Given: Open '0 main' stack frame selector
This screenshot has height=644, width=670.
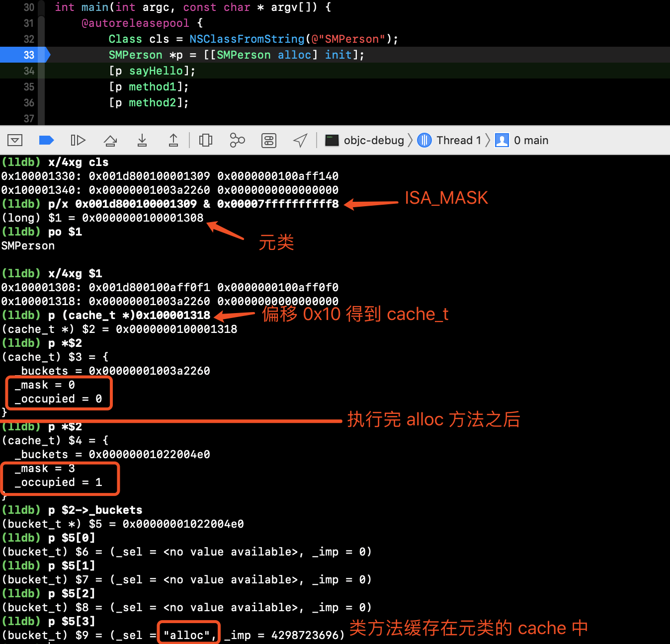Looking at the screenshot, I should coord(522,141).
